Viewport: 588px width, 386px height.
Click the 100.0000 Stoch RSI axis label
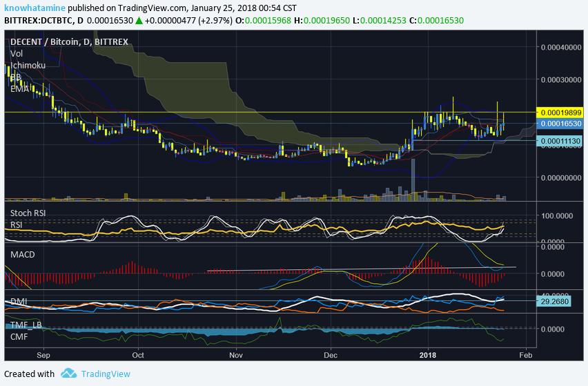(556, 215)
